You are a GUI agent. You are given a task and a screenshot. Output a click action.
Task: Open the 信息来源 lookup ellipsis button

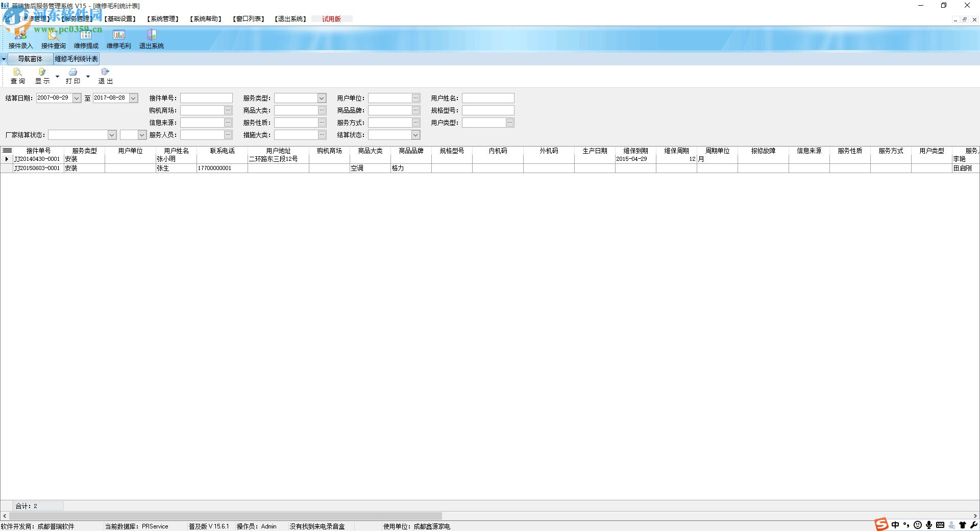(x=228, y=123)
